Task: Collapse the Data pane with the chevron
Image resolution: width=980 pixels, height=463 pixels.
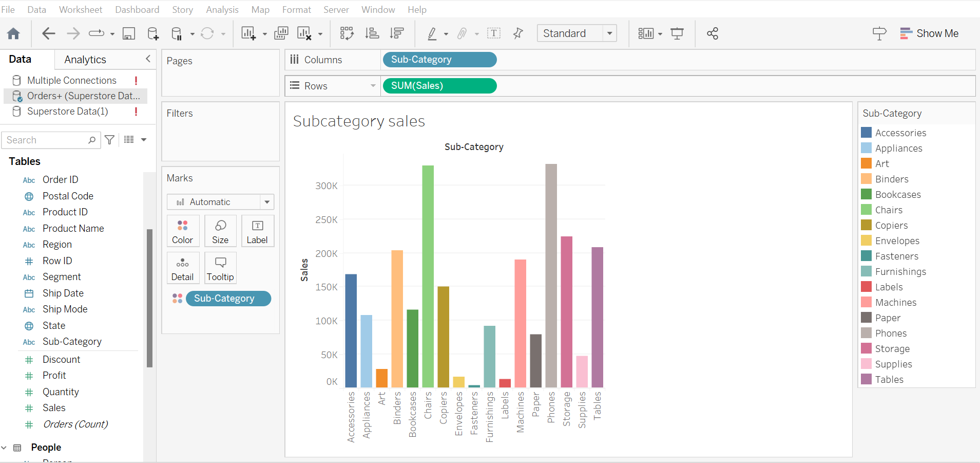Action: click(x=148, y=59)
